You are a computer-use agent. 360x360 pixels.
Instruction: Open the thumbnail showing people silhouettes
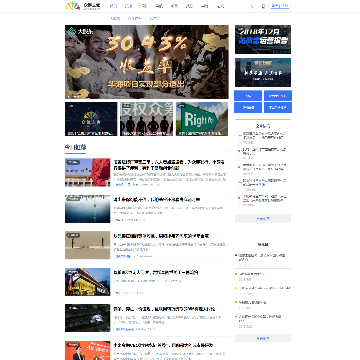[x=147, y=119]
